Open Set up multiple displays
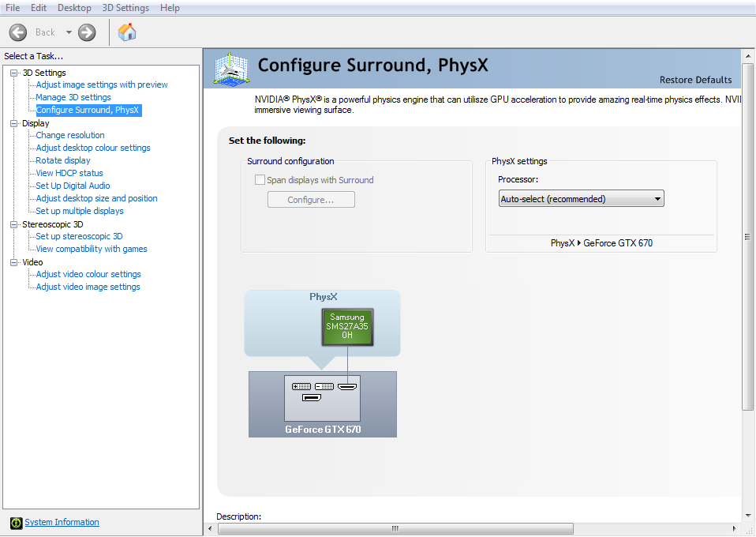The image size is (756, 537). (x=80, y=211)
